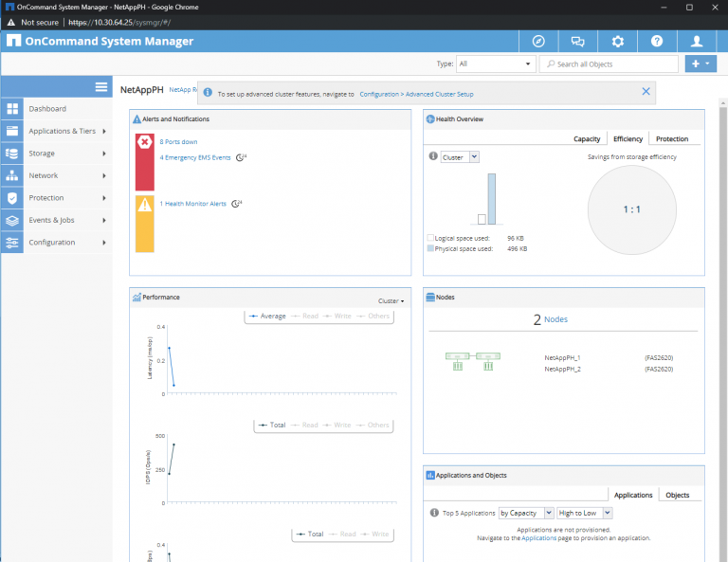Toggle the Total series in IOPS legend
Image resolution: width=728 pixels, height=562 pixels.
(x=272, y=426)
